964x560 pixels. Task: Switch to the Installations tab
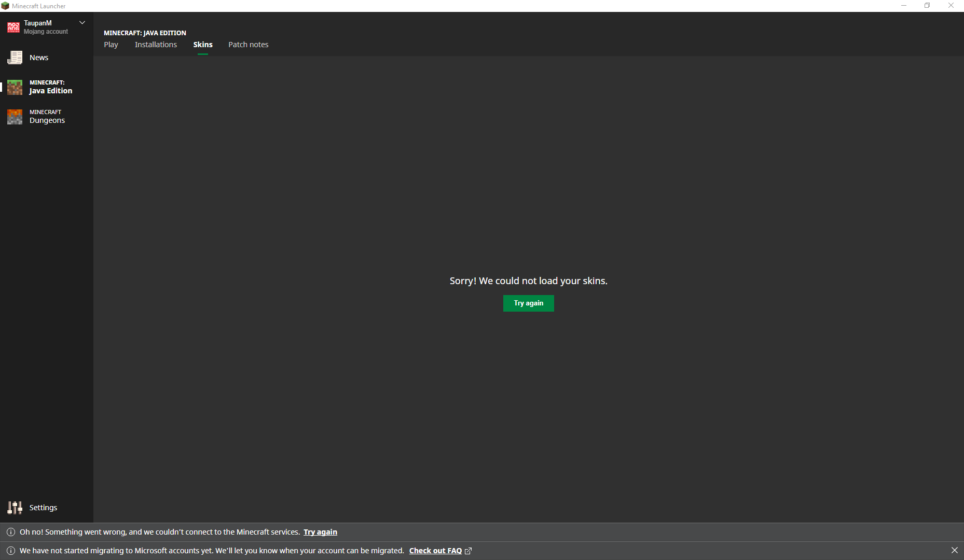(156, 45)
